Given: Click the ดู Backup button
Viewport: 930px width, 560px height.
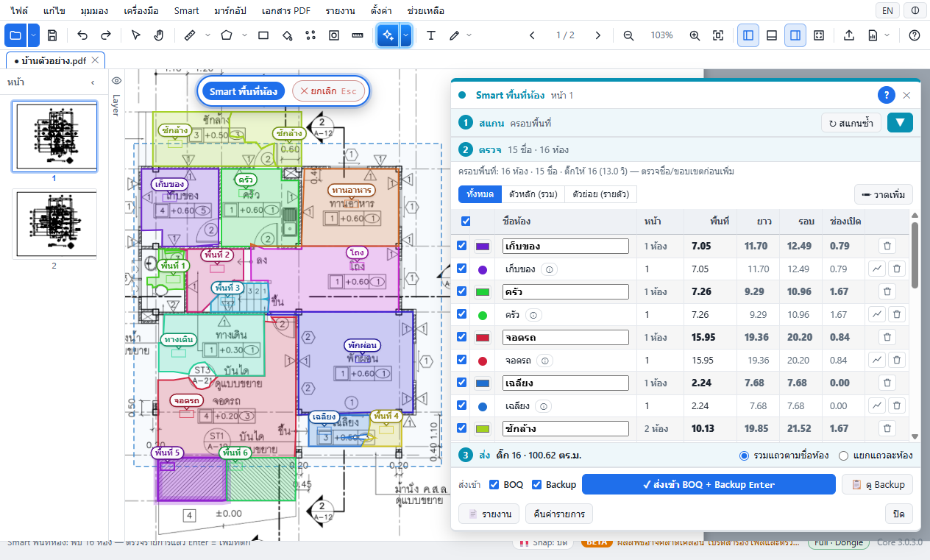Looking at the screenshot, I should click(877, 484).
